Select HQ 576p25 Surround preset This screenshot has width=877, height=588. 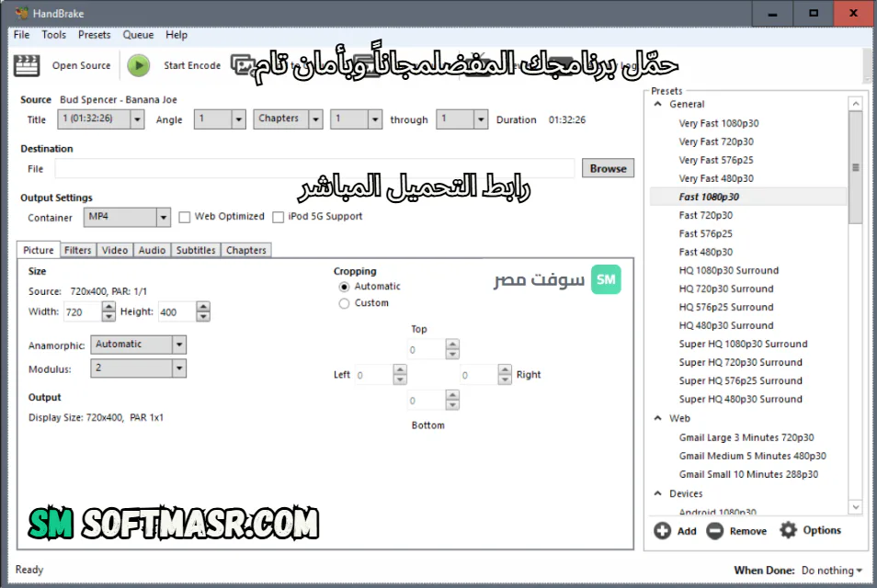tap(726, 308)
